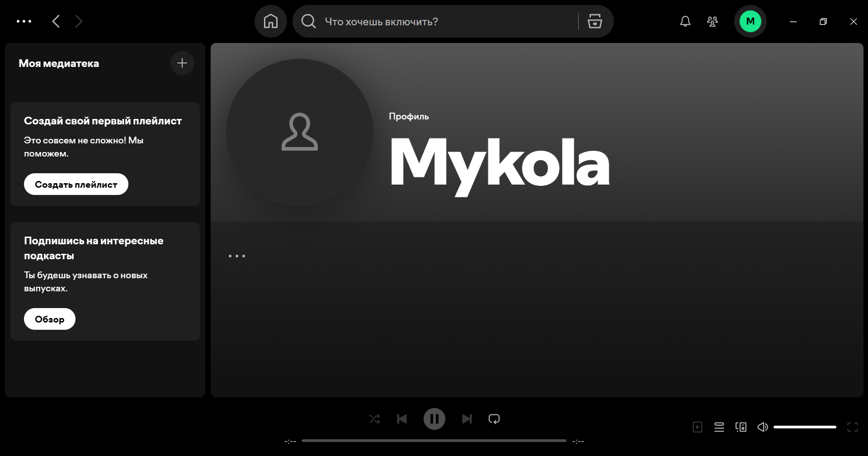Enter full screen mode
The height and width of the screenshot is (456, 868).
pyautogui.click(x=852, y=427)
